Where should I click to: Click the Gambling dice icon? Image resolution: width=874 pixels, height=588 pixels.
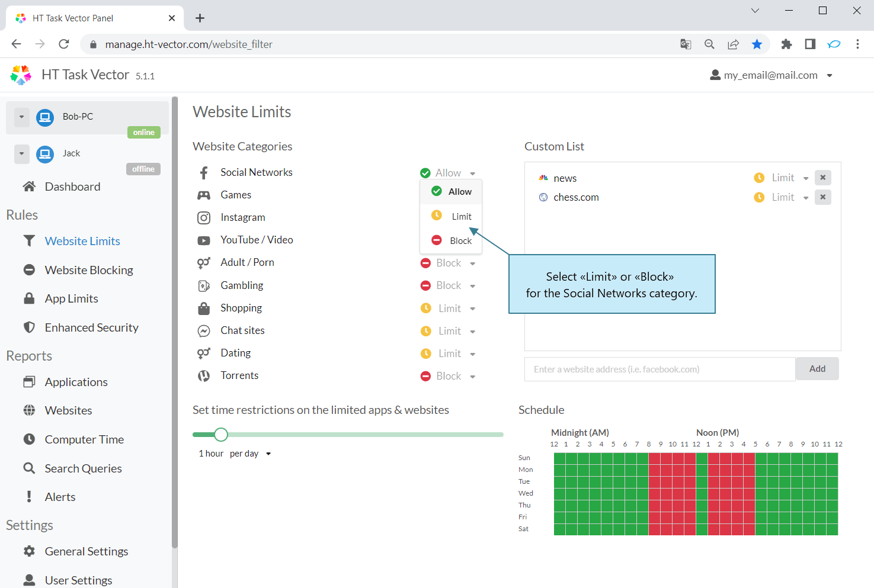pos(204,286)
